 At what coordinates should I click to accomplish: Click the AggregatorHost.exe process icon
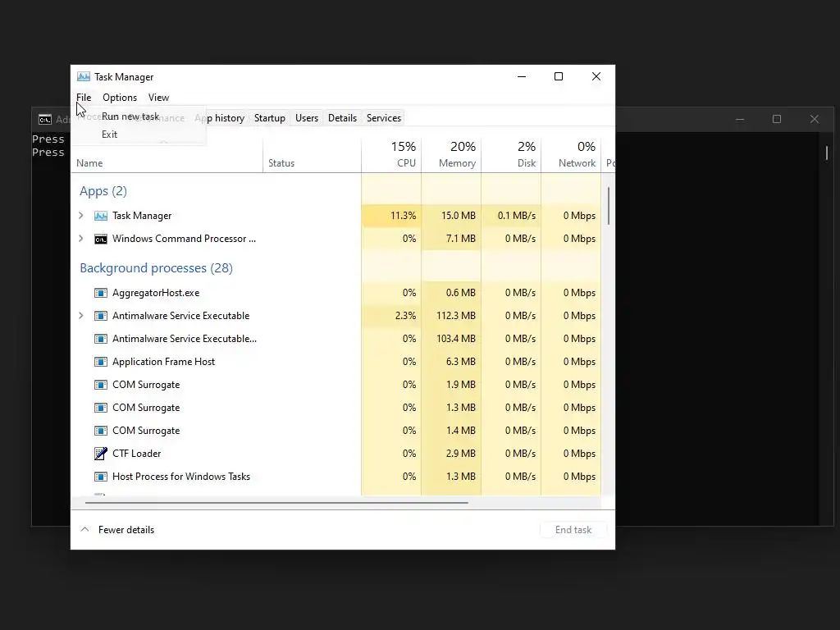[x=101, y=293]
